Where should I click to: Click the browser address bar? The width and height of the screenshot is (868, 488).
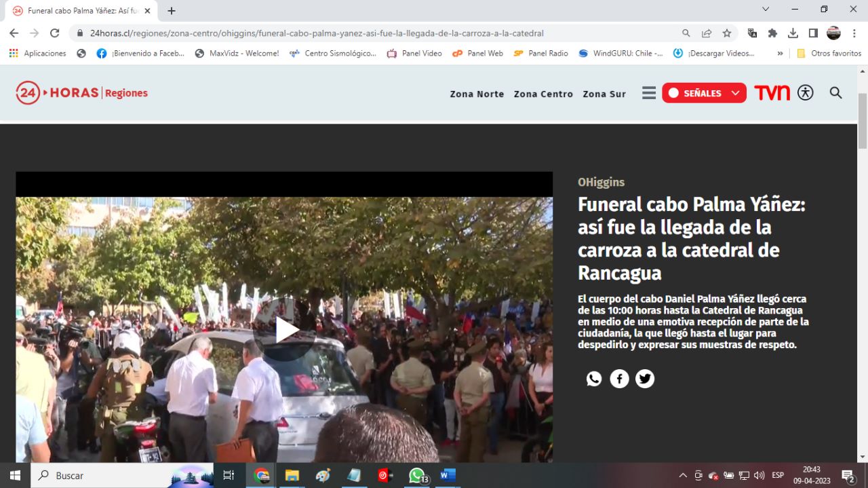pos(373,33)
